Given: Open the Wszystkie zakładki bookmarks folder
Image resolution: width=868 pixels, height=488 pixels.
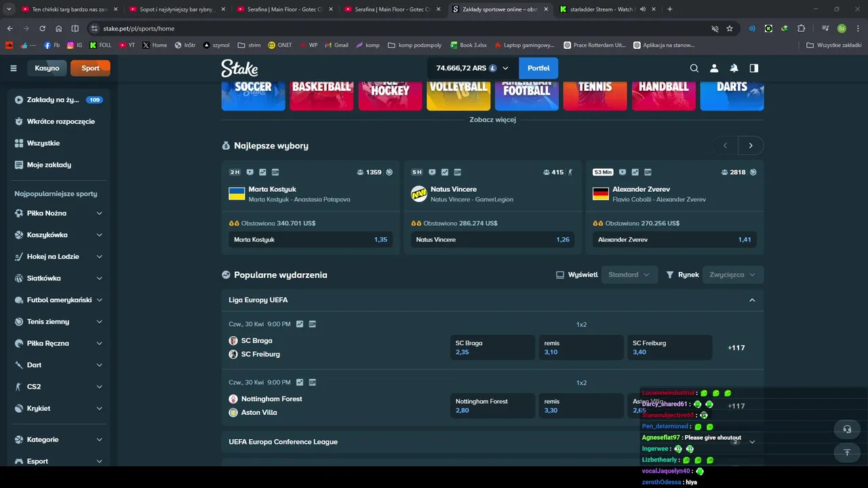Looking at the screenshot, I should pyautogui.click(x=834, y=45).
